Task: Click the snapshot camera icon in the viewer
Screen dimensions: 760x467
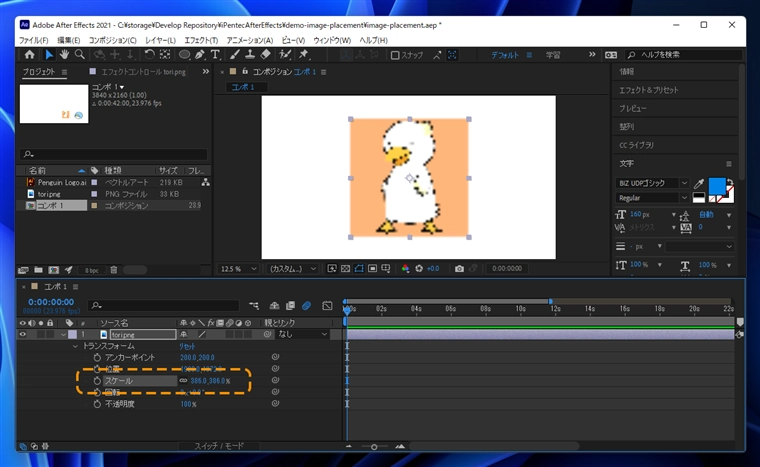Action: 459,268
